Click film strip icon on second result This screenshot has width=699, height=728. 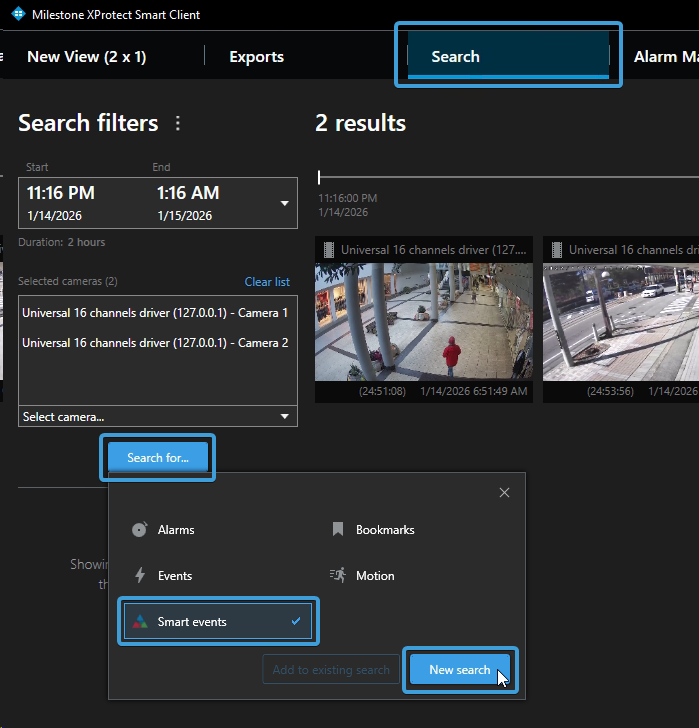[557, 250]
